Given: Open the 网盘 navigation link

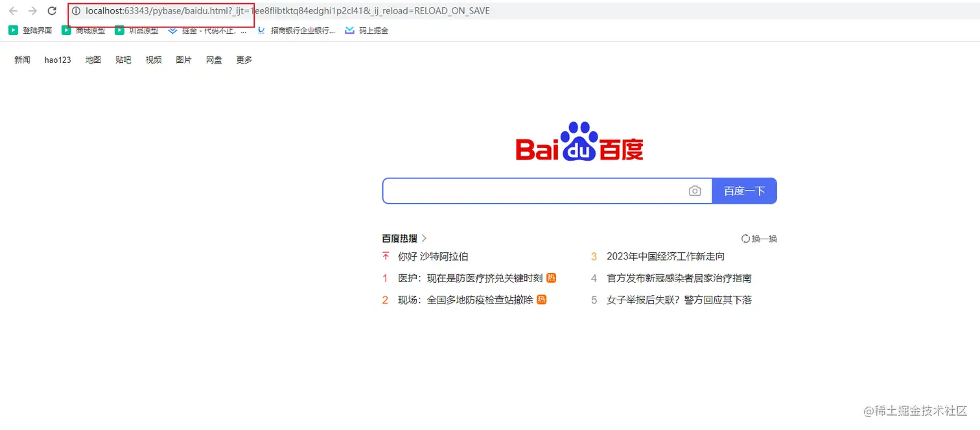Looking at the screenshot, I should (x=214, y=60).
